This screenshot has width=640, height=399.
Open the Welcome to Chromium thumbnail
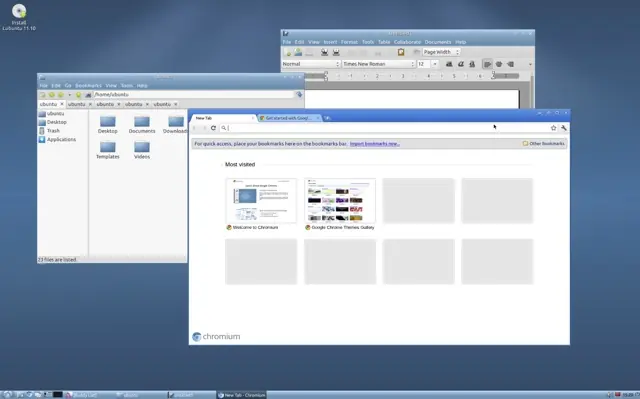click(x=261, y=201)
